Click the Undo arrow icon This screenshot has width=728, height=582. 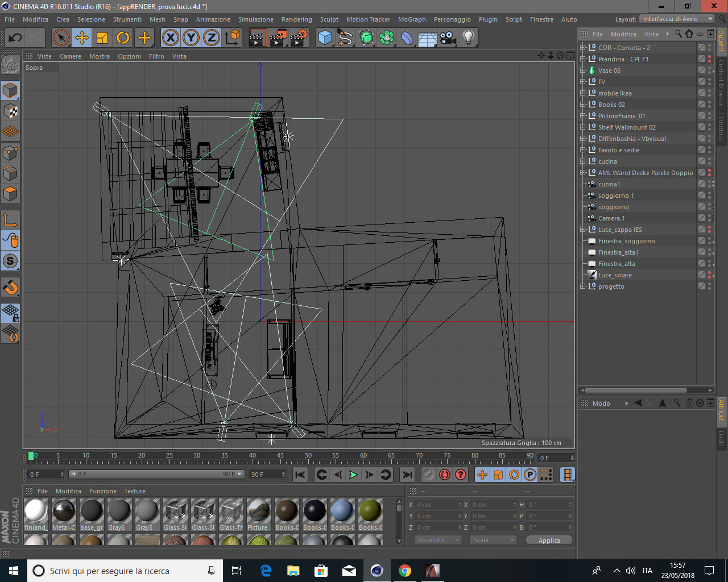[x=15, y=38]
